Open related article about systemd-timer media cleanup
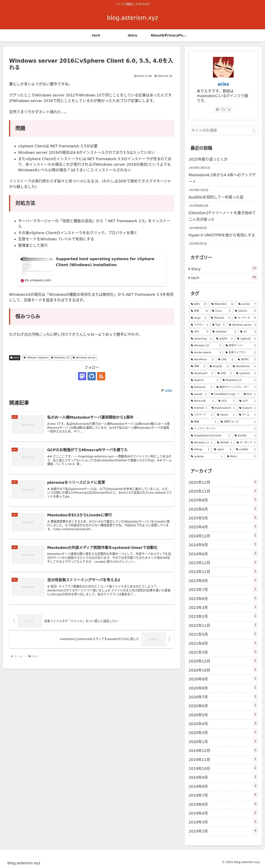The width and height of the screenshot is (265, 868). tap(91, 557)
